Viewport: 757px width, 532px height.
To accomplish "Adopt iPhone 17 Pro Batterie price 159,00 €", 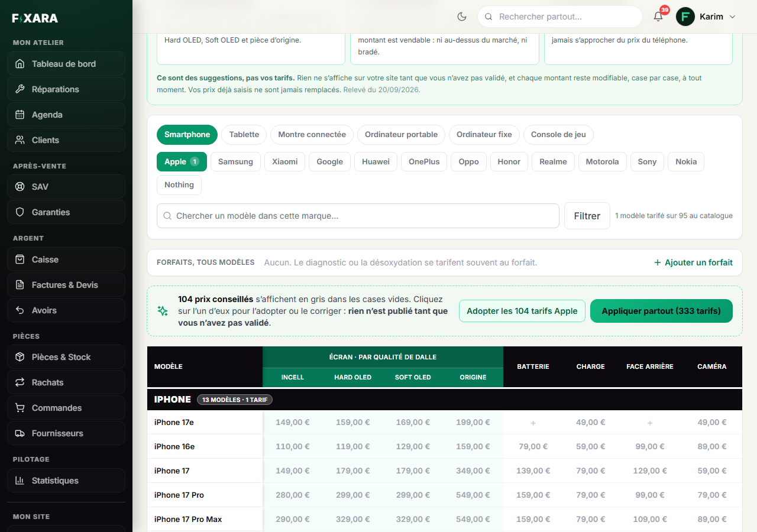I will tap(533, 495).
